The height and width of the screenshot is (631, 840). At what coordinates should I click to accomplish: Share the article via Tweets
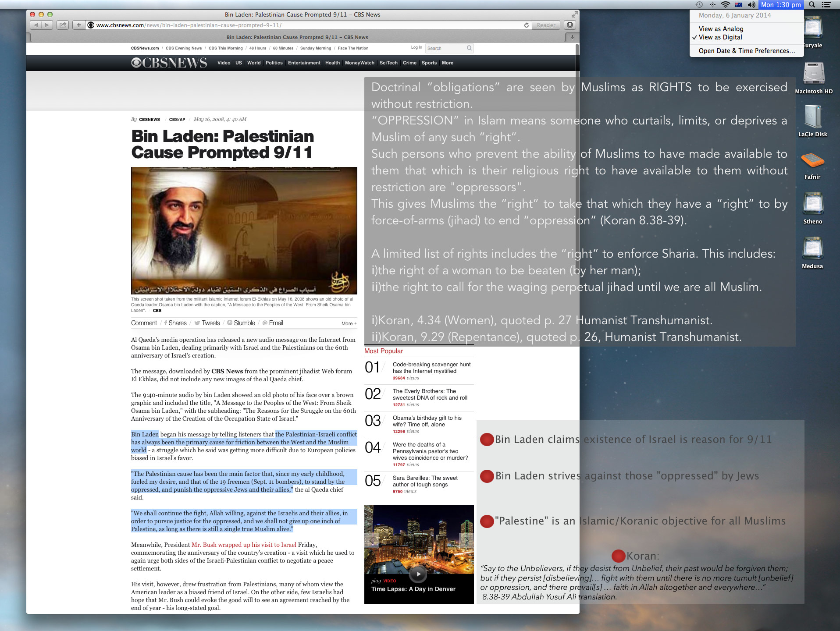click(x=207, y=323)
